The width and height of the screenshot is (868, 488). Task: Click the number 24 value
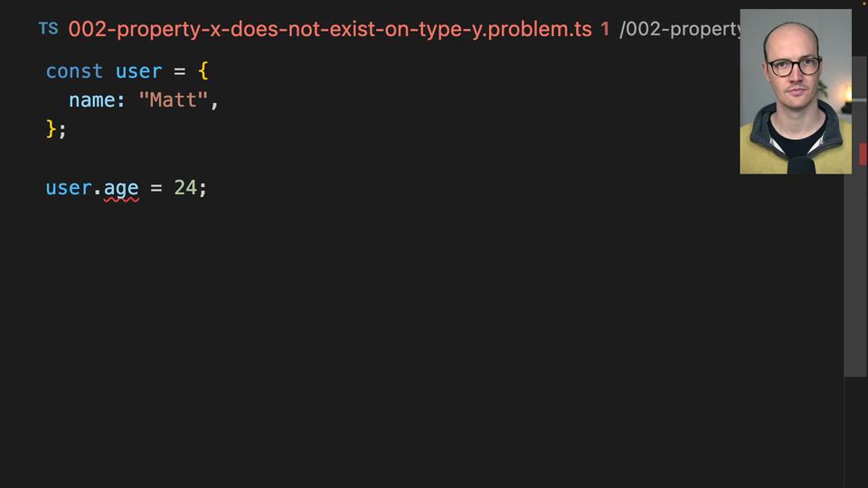click(x=185, y=188)
